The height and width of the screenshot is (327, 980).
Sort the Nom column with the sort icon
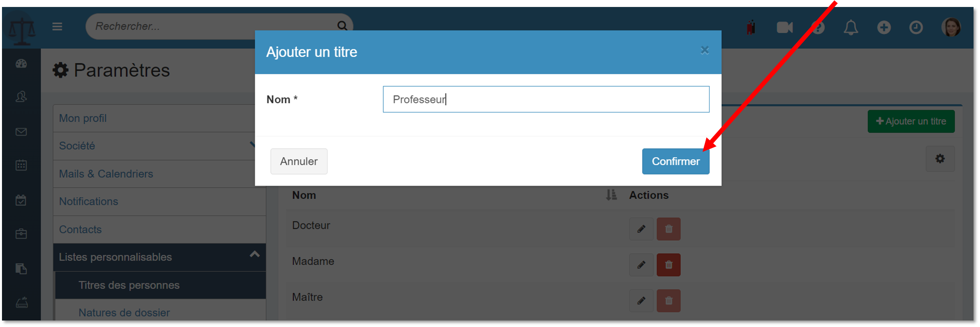click(611, 195)
